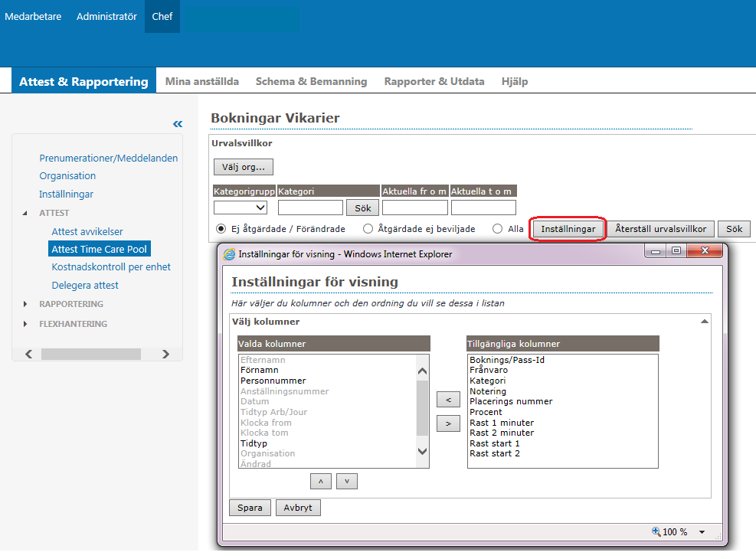Open Prenumerationer/Meddelanden link

[x=109, y=158]
